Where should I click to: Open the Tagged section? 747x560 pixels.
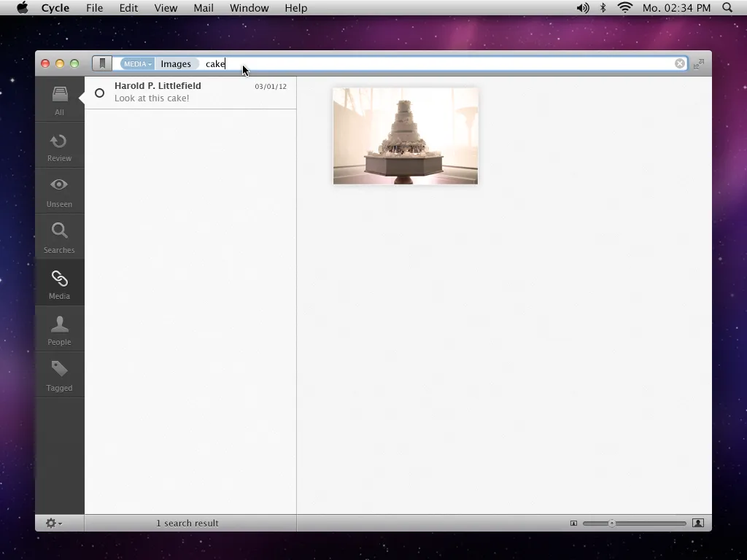[60, 376]
